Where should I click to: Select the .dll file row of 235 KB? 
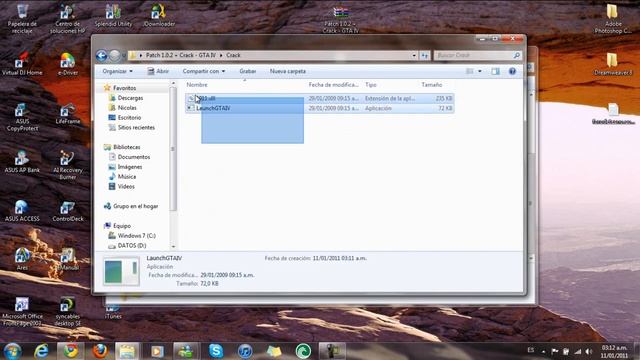[320, 98]
